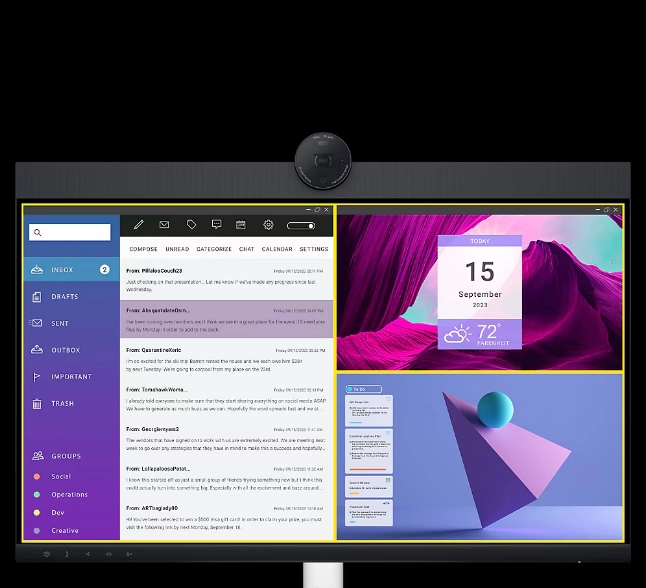Click the Important flag icon
Image resolution: width=646 pixels, height=588 pixels.
(36, 377)
